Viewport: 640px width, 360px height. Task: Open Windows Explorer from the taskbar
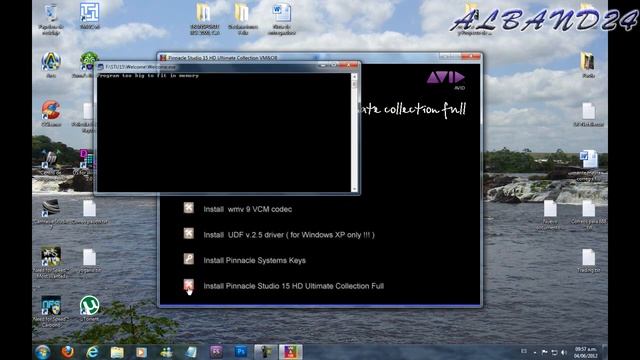(x=117, y=351)
